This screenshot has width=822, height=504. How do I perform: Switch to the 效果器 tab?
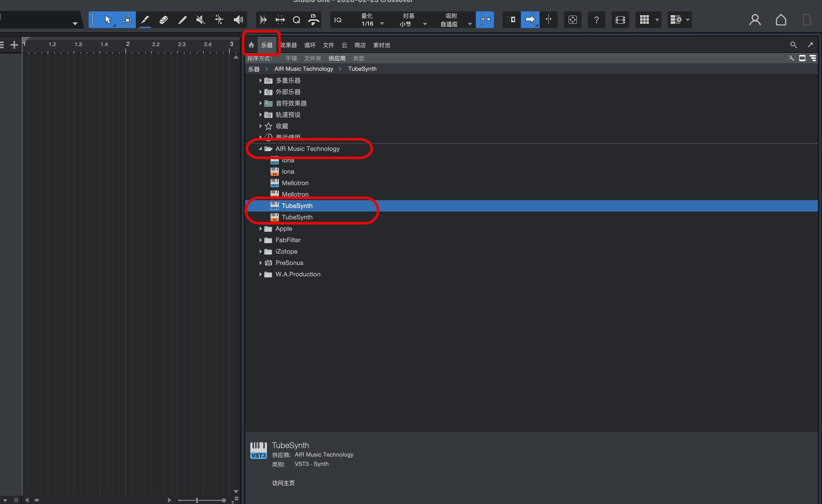pos(289,45)
